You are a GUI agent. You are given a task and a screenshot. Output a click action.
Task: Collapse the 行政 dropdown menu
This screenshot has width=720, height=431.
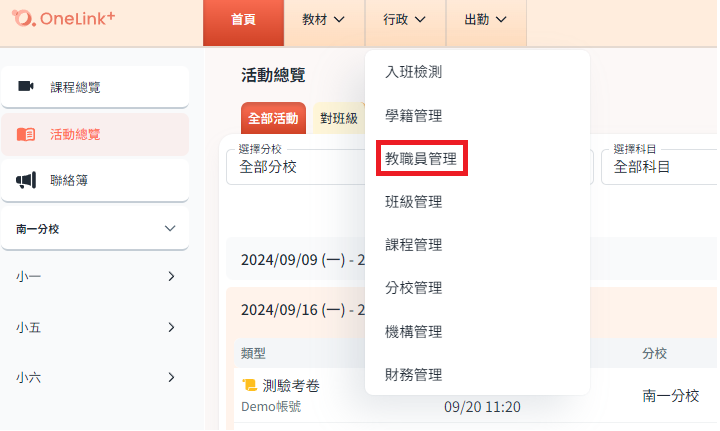405,23
